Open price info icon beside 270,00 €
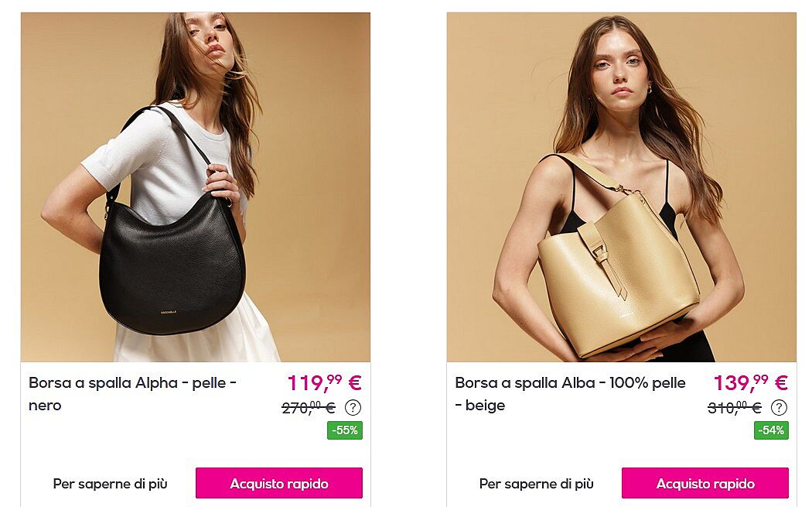The width and height of the screenshot is (812, 507). coord(353,408)
